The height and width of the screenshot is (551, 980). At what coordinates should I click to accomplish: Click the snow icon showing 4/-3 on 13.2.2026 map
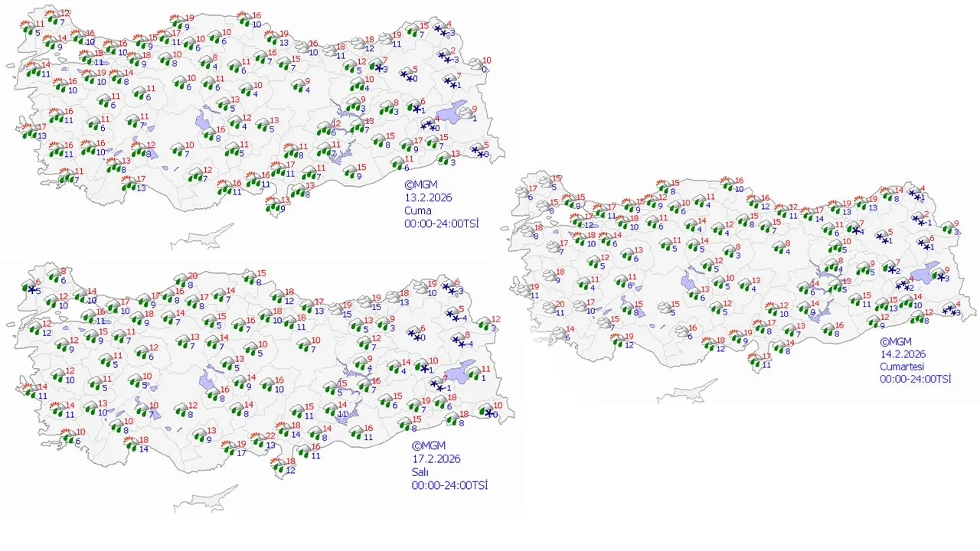click(x=441, y=29)
